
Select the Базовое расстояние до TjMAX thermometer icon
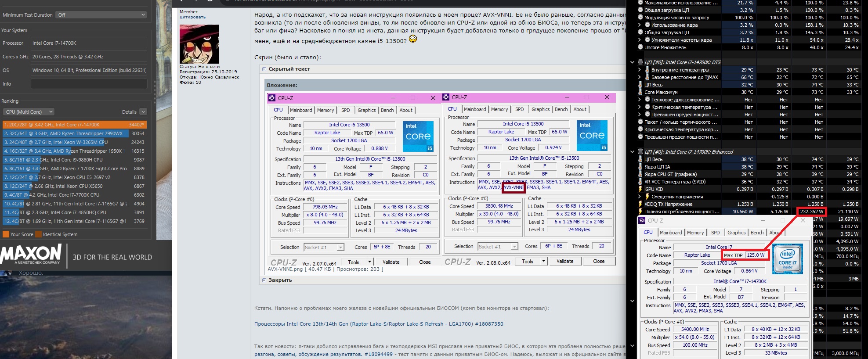(x=647, y=77)
